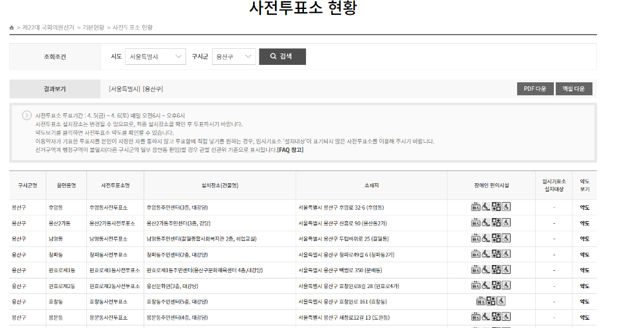Click the 설치장소(건물명) column header

[220, 185]
